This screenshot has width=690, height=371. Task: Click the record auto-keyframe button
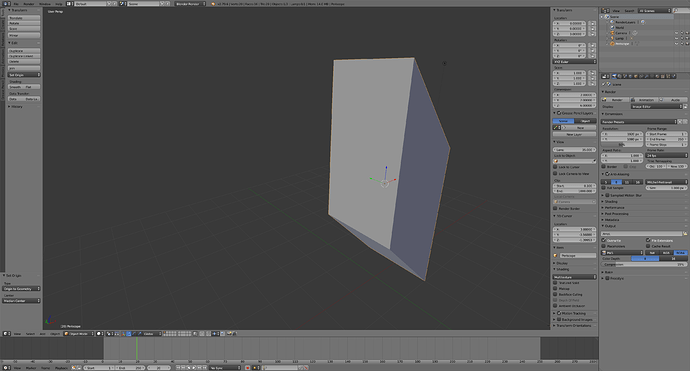click(247, 367)
